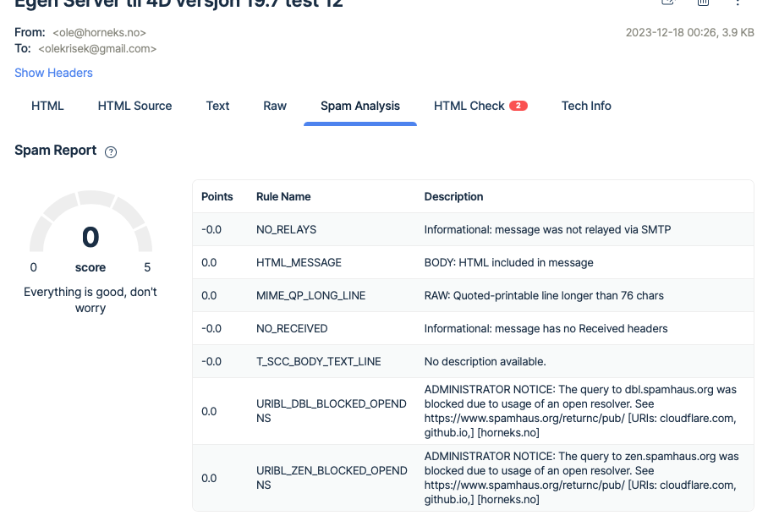Click sender address ole@horneks.no

point(99,32)
